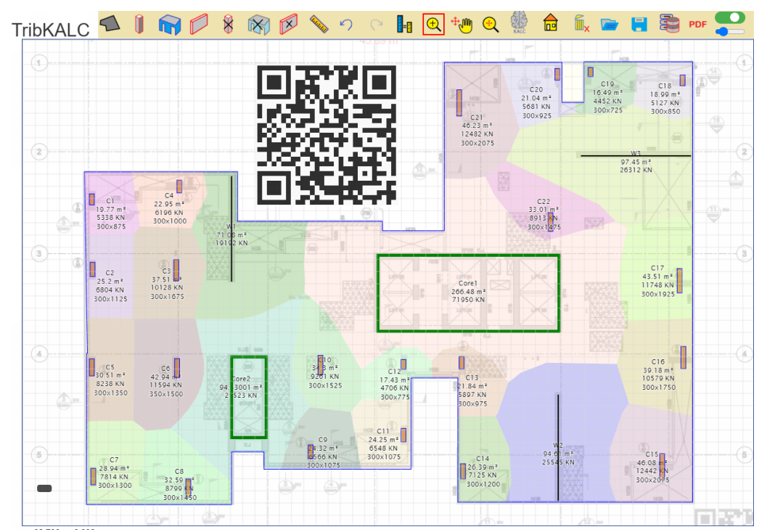Click the scale calibration rulers icon
767x532 pixels.
404,24
